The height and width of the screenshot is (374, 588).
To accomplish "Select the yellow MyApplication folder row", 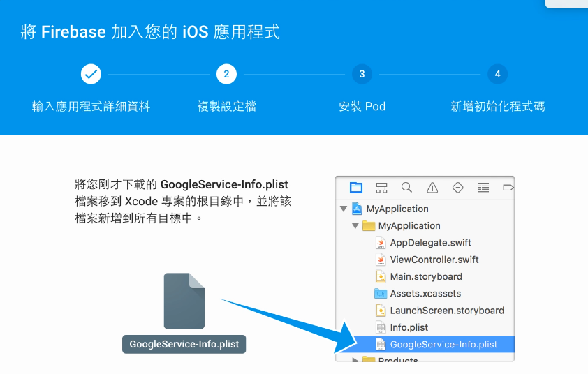I will point(425,225).
